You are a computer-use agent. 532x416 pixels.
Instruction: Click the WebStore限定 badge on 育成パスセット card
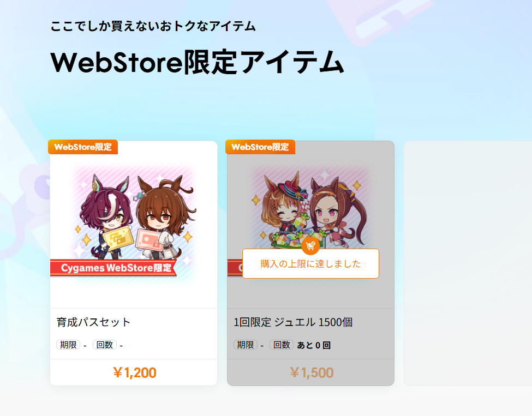tap(83, 147)
